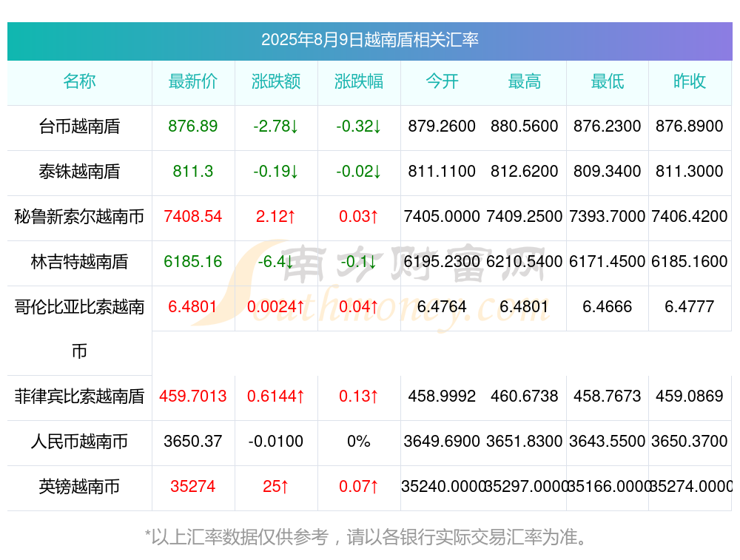The width and height of the screenshot is (740, 560).
Task: Click high value 460.6738
Action: 525,396
